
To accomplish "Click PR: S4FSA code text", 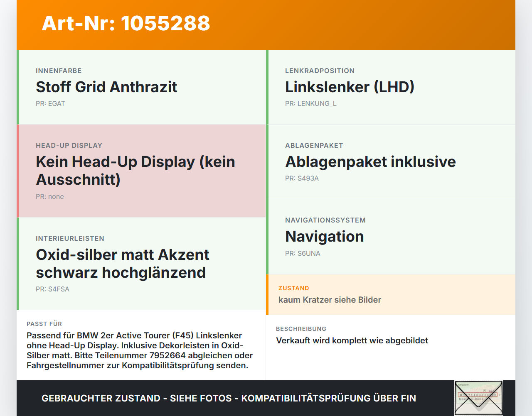I will click(52, 289).
